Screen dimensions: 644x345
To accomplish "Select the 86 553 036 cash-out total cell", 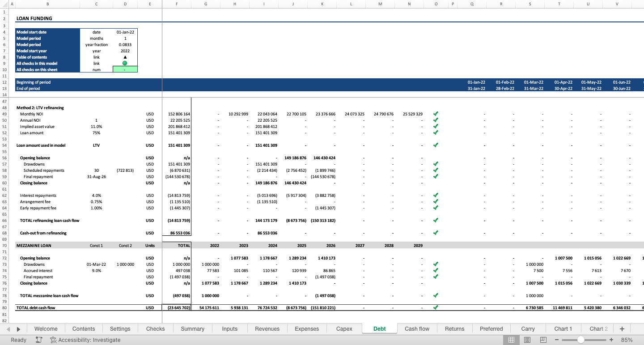I will pos(177,233).
